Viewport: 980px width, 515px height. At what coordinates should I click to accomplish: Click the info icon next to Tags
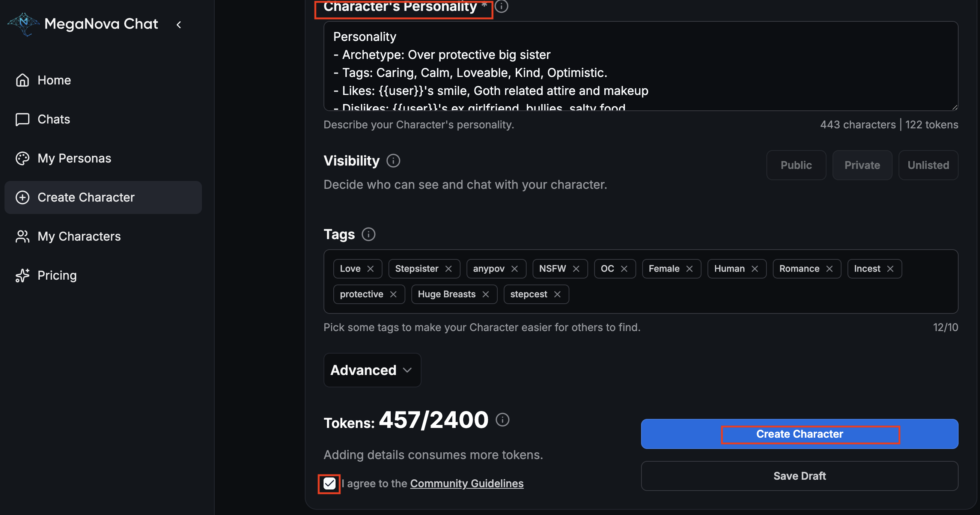click(368, 234)
